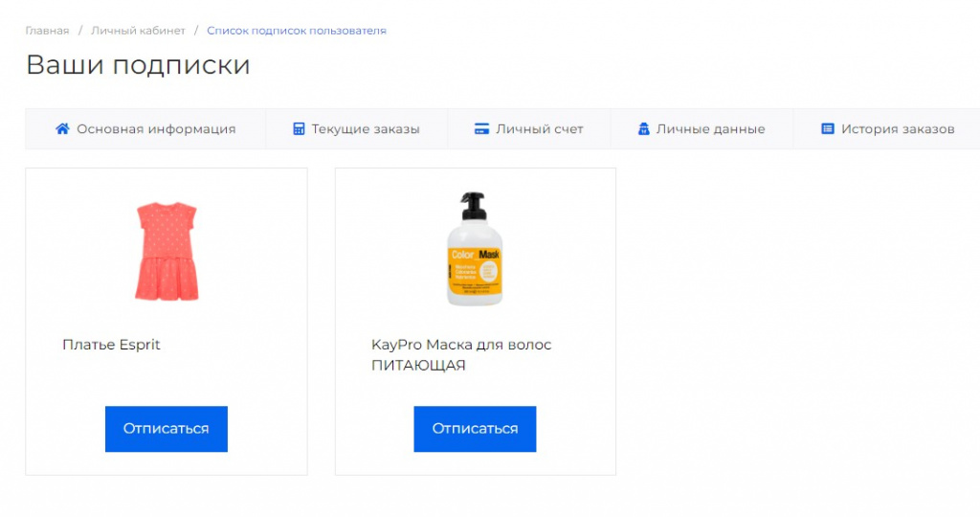
Task: Click the Список подписок пользователя breadcrumb
Action: tap(297, 31)
